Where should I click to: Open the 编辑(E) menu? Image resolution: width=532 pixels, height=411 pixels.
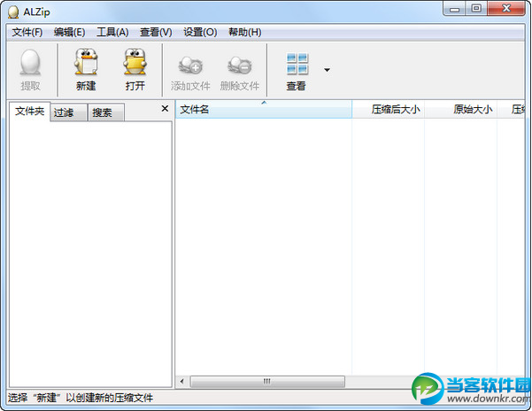click(x=70, y=32)
